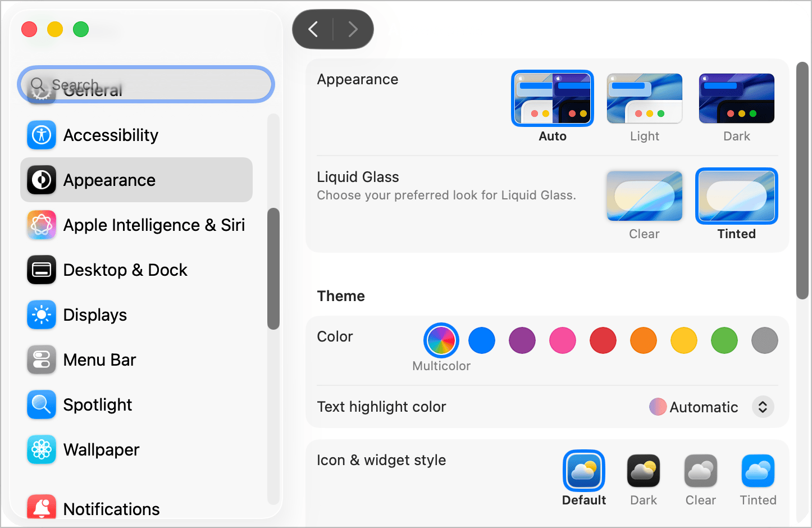Open Spotlight settings in the sidebar
The width and height of the screenshot is (812, 528).
tap(98, 404)
